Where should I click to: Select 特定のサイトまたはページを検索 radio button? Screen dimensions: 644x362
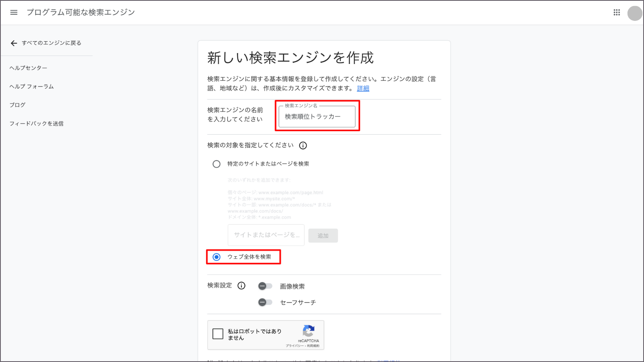click(x=217, y=164)
